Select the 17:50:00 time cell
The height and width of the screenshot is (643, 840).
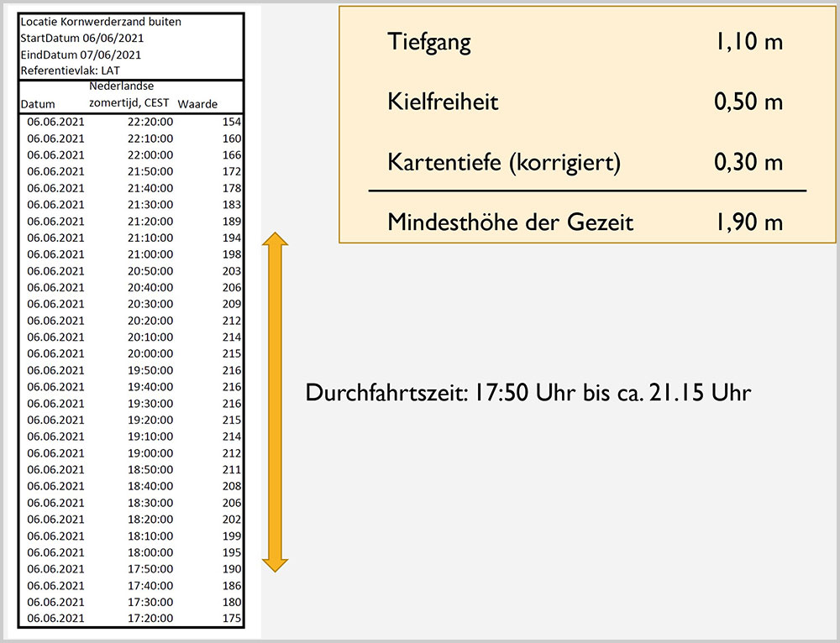150,569
